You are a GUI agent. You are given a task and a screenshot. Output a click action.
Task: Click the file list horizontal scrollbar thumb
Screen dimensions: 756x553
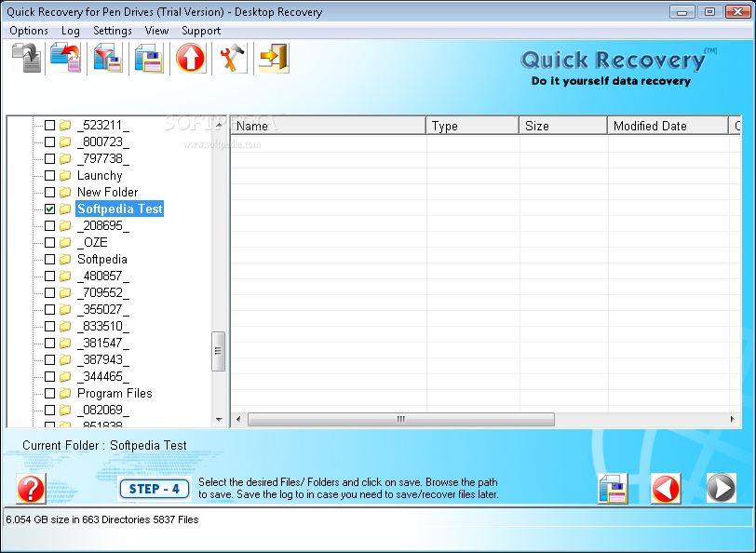coord(401,420)
